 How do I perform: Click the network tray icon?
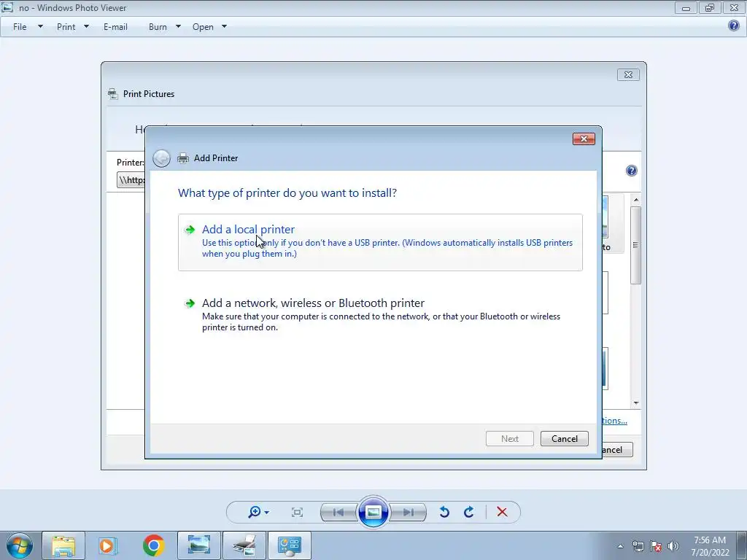click(638, 546)
